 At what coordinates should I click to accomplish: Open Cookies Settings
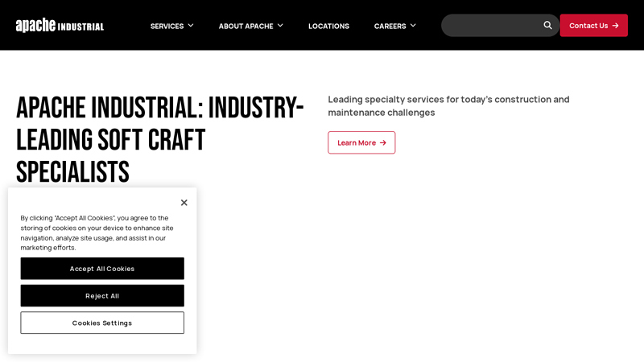[x=102, y=323]
